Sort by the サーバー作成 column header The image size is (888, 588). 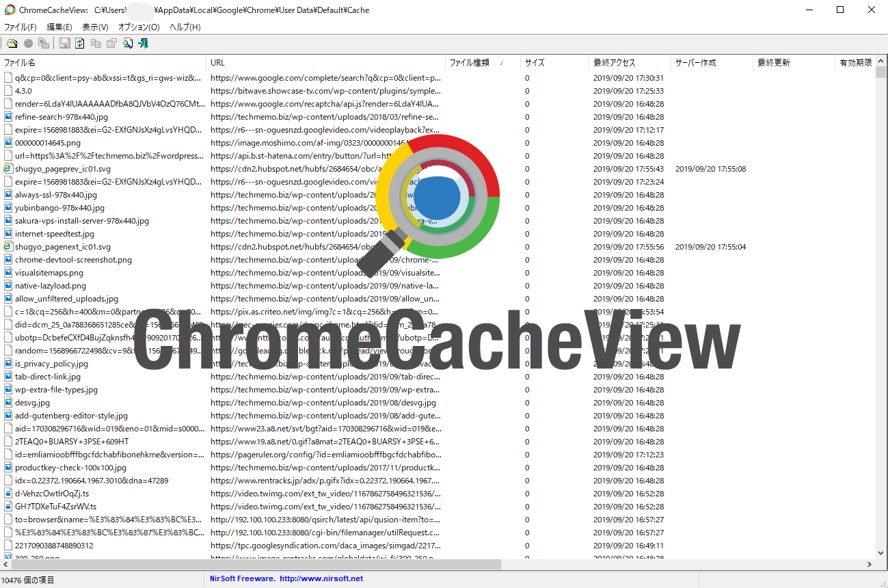pos(712,63)
